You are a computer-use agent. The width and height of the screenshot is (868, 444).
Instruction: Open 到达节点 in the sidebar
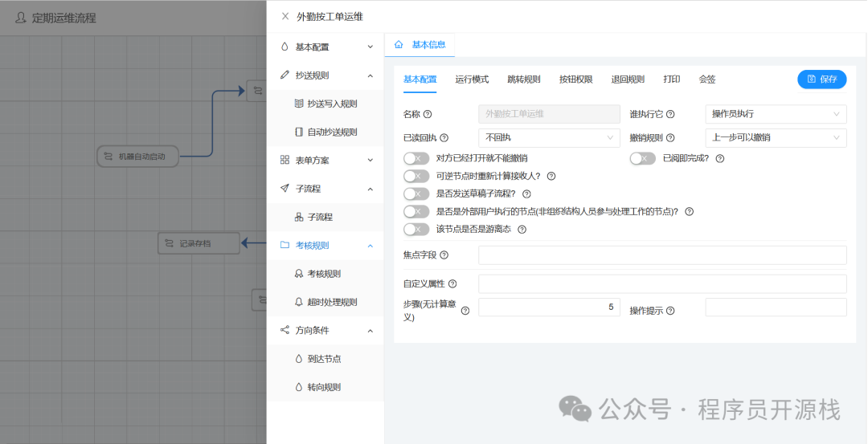tap(324, 359)
